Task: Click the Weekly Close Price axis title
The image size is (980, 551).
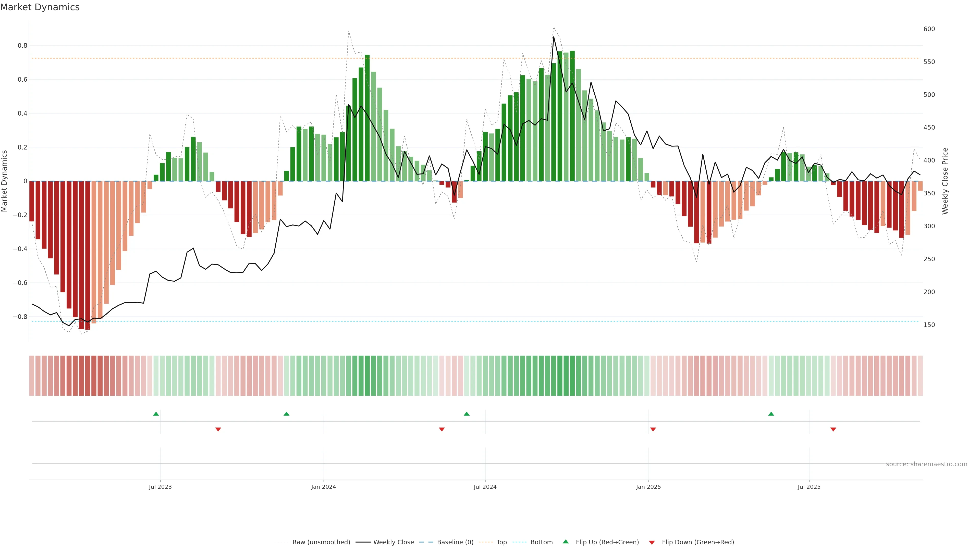Action: tap(945, 181)
